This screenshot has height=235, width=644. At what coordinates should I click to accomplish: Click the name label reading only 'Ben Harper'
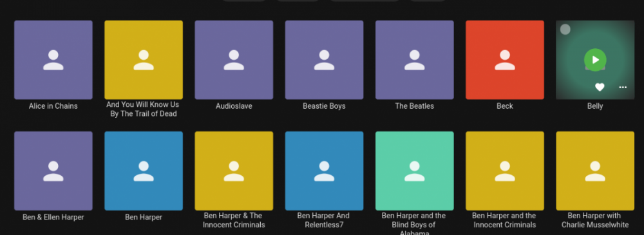click(x=144, y=217)
